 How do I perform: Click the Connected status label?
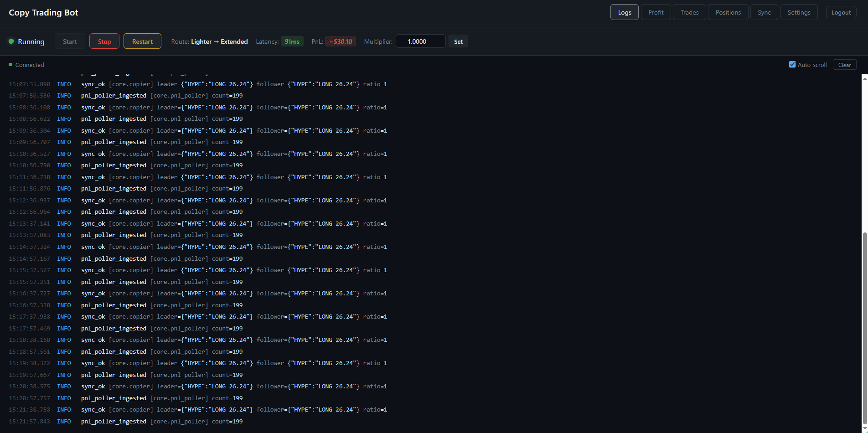(x=30, y=65)
